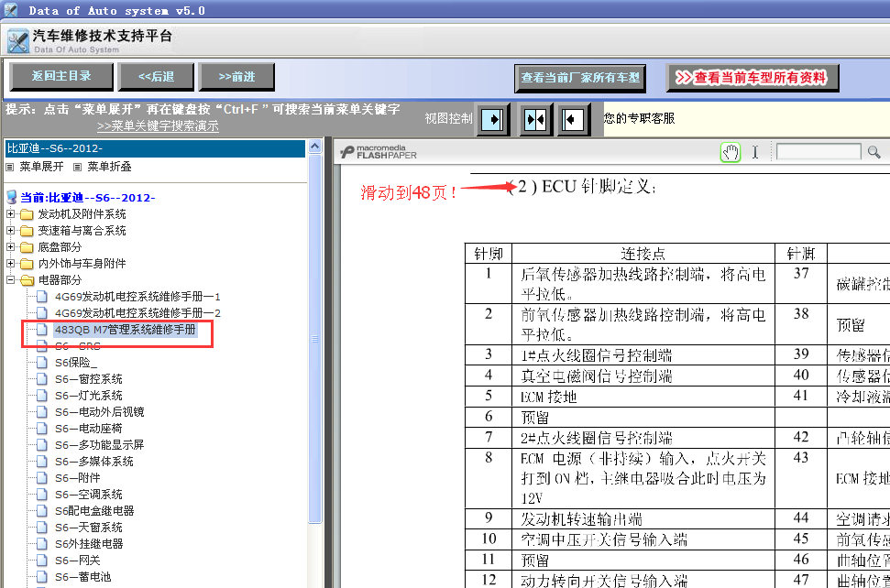Viewport: 890px width, 588px height.
Task: Open S6—天窗系统 document
Action: (89, 527)
